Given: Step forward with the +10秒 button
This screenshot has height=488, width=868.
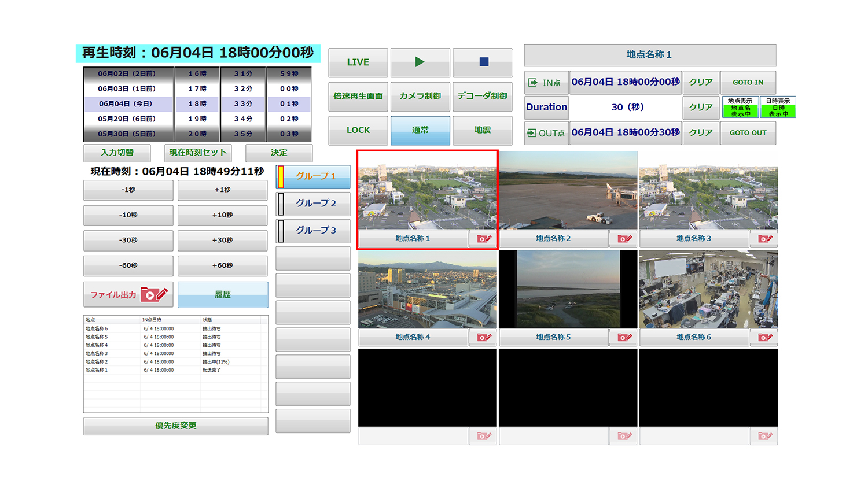Looking at the screenshot, I should pos(222,215).
